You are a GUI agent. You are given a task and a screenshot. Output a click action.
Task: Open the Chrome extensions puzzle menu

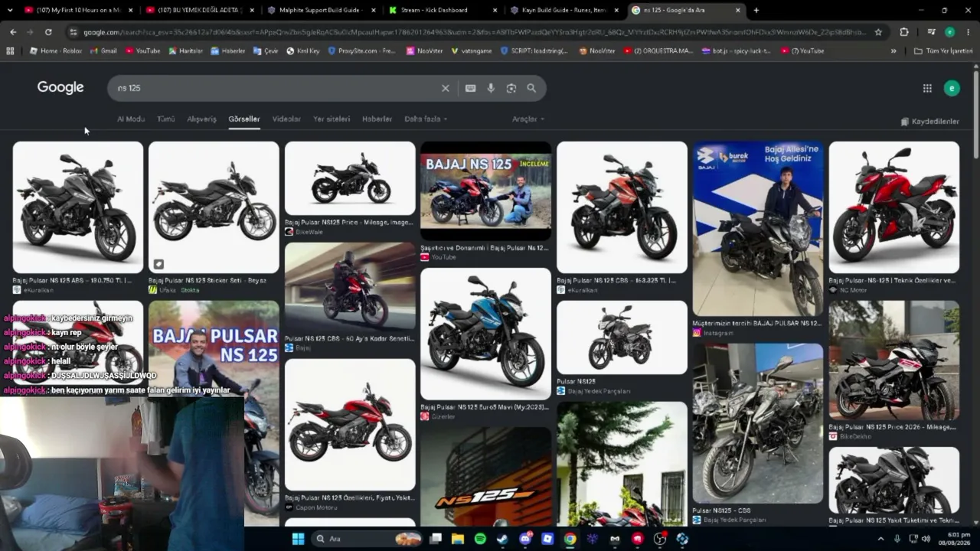click(x=904, y=32)
